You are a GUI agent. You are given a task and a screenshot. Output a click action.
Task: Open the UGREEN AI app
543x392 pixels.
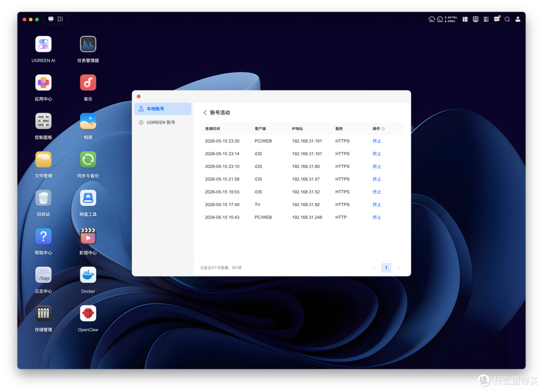pyautogui.click(x=43, y=44)
